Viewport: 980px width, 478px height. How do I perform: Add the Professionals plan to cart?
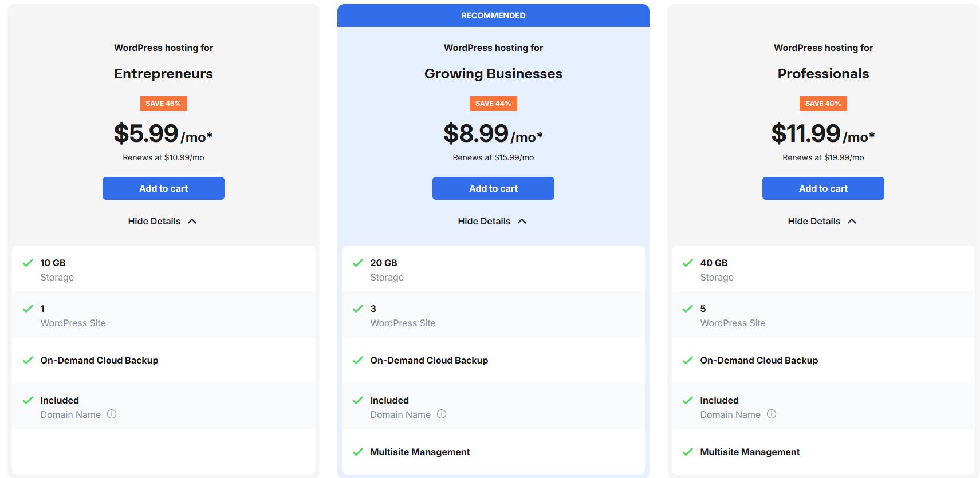[x=823, y=188]
